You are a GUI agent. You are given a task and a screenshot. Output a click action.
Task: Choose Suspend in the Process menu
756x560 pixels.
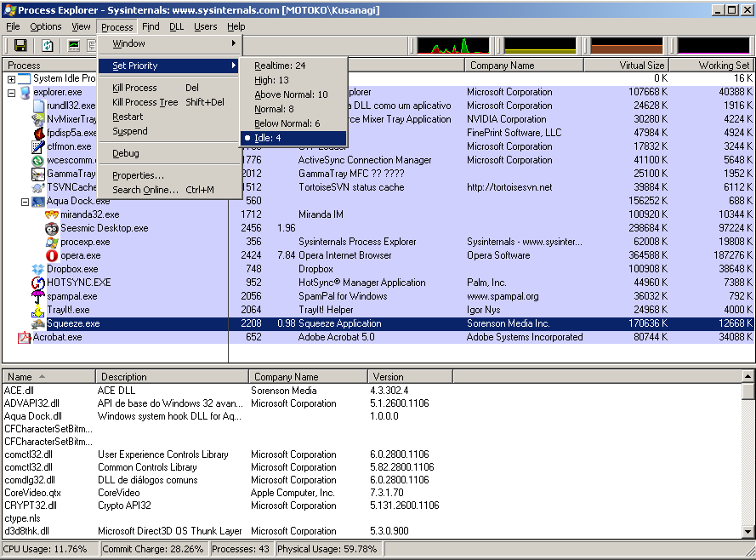pyautogui.click(x=168, y=131)
